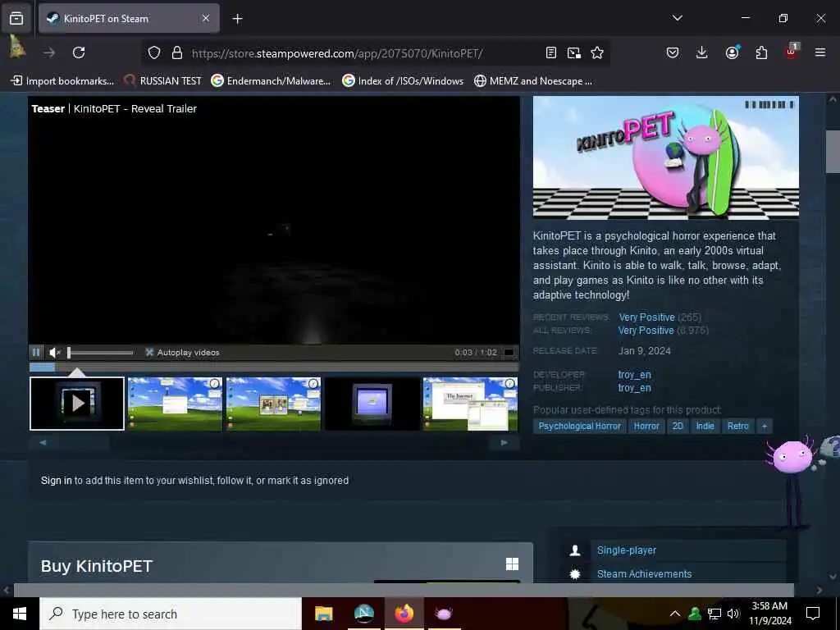This screenshot has height=630, width=840.
Task: Unmute the trailer speaker icon
Action: (55, 353)
